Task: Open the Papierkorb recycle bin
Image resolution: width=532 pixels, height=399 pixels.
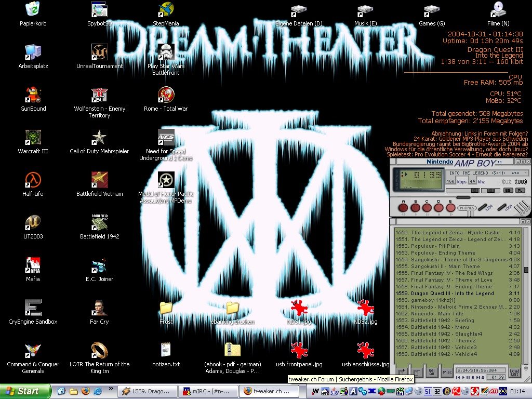Action: [33, 9]
